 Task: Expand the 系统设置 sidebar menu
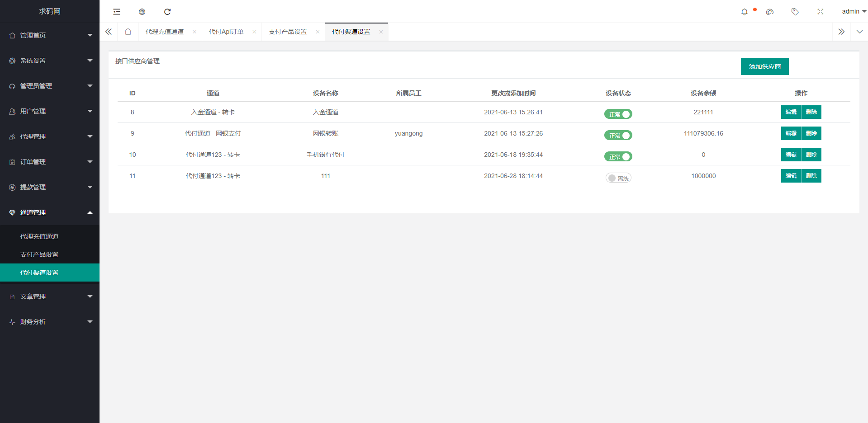50,61
